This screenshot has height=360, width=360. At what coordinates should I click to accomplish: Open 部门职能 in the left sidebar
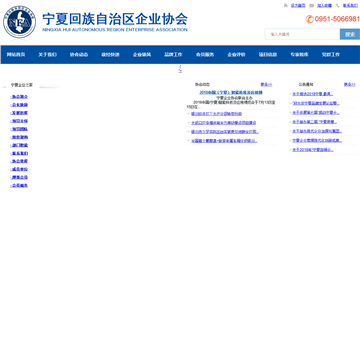pos(20,145)
